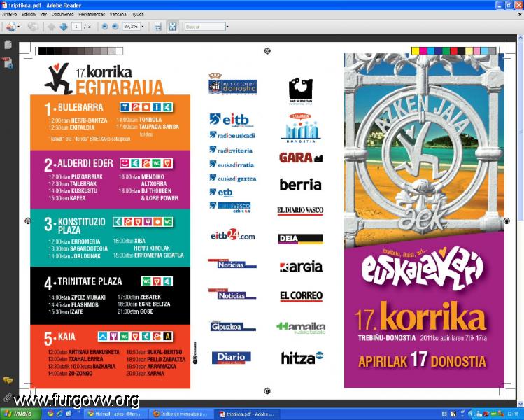The height and width of the screenshot is (420, 524).
Task: Go to next page with down arrow
Action: (x=64, y=27)
